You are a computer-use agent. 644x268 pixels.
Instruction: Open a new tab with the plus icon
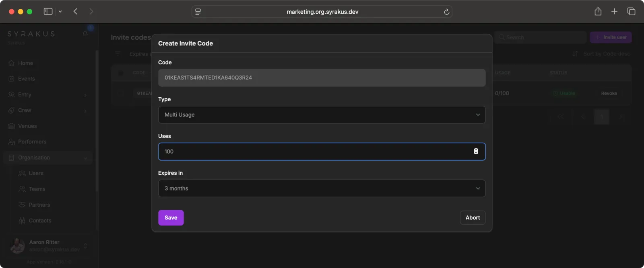[614, 12]
